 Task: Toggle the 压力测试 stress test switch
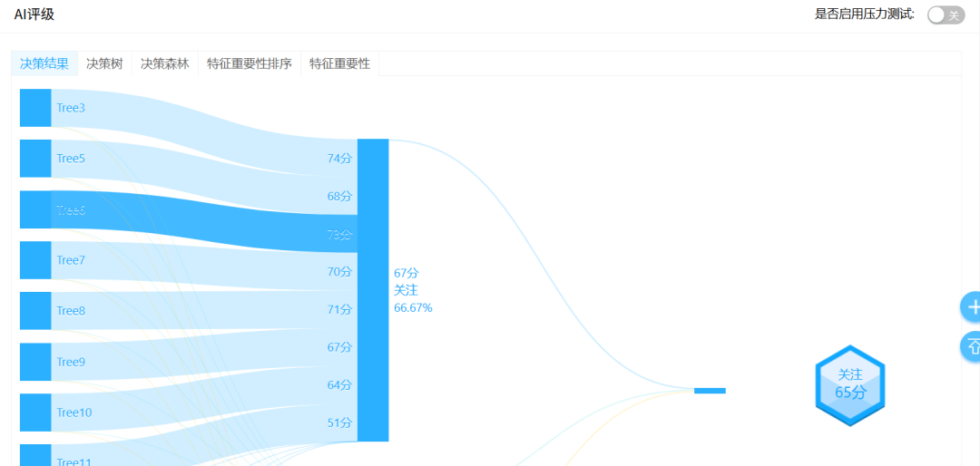(x=946, y=15)
